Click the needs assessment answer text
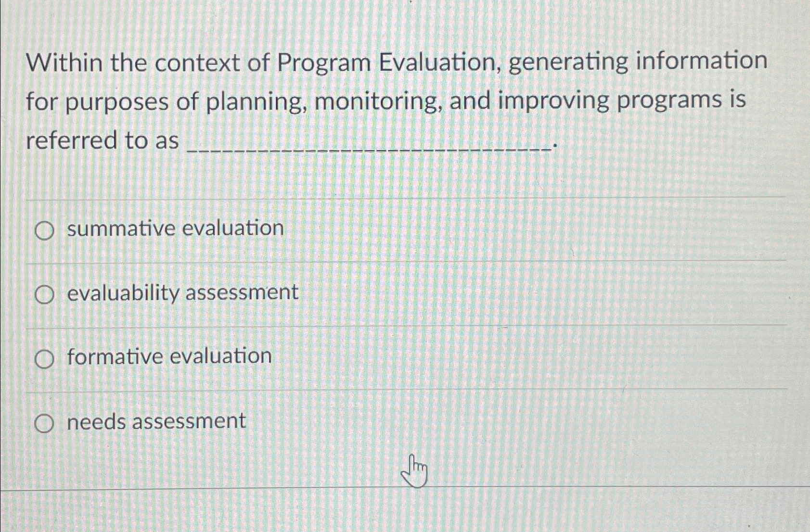The image size is (810, 532). coord(155,422)
